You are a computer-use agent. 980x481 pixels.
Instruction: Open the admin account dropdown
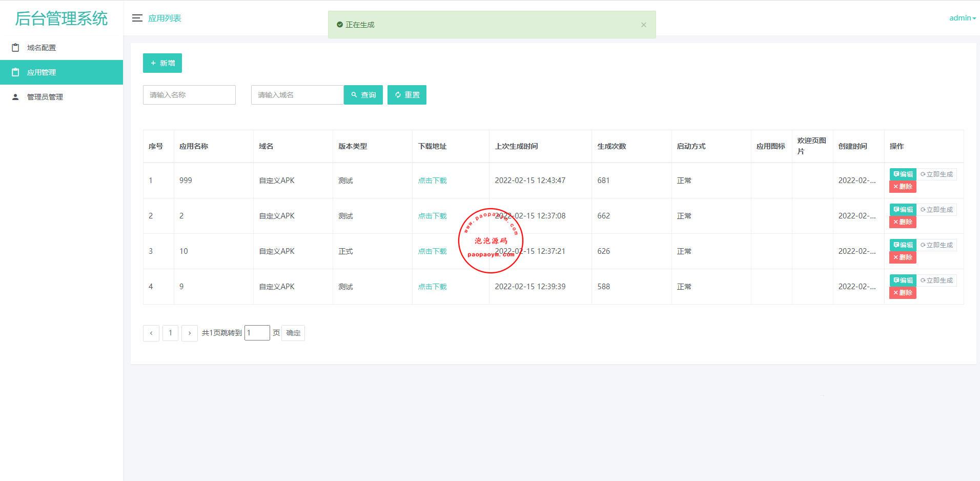coord(962,17)
